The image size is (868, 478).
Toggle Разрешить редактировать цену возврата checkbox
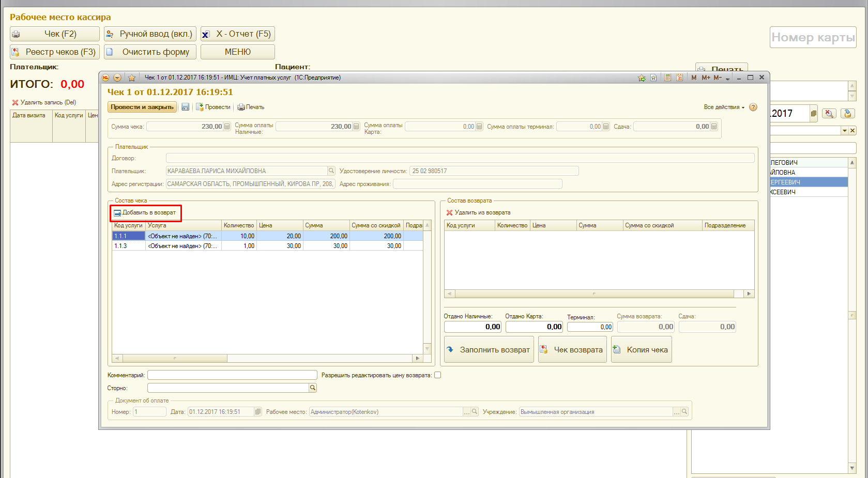coord(437,375)
